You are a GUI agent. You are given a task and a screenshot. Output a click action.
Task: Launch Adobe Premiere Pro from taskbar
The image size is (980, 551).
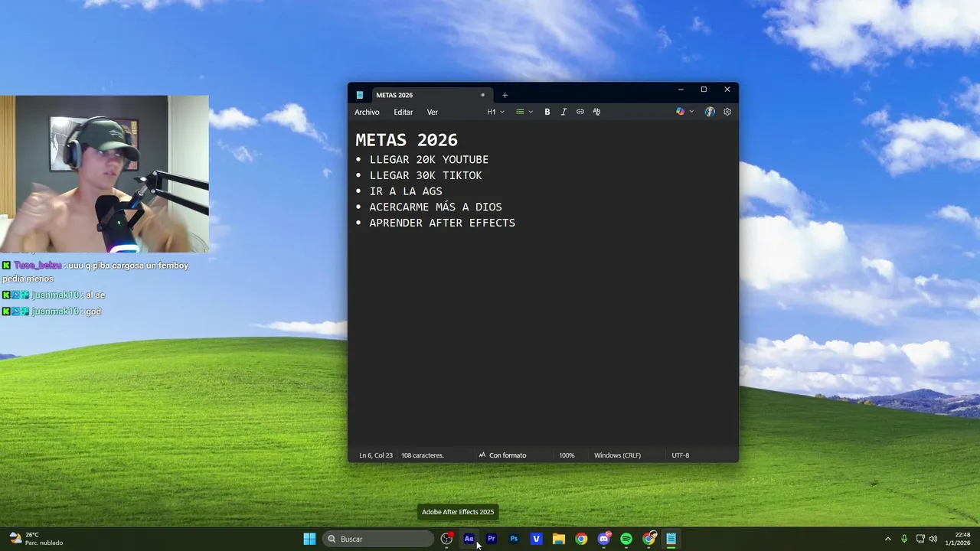[x=492, y=539]
